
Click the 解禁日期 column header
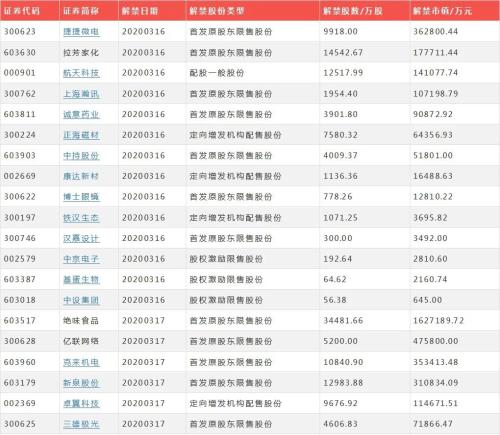click(x=140, y=11)
